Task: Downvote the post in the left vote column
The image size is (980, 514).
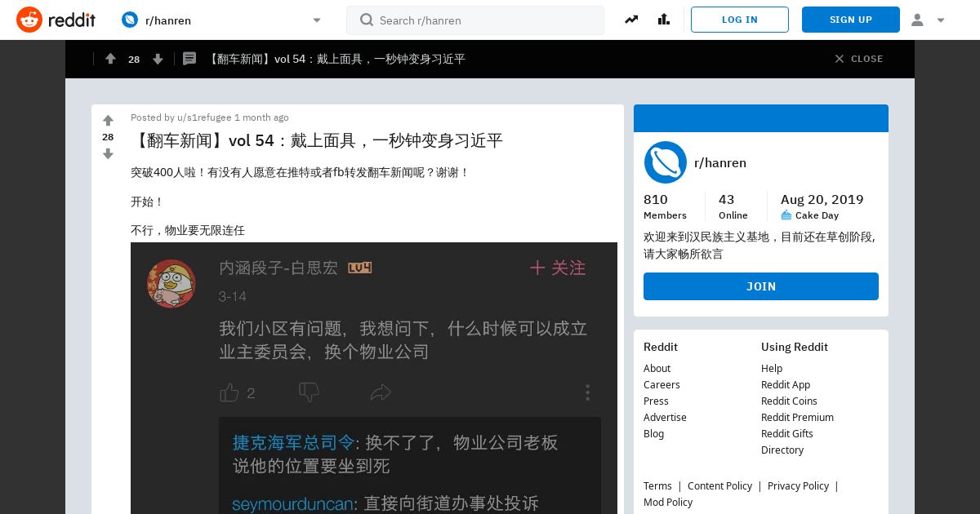Action: pyautogui.click(x=108, y=153)
